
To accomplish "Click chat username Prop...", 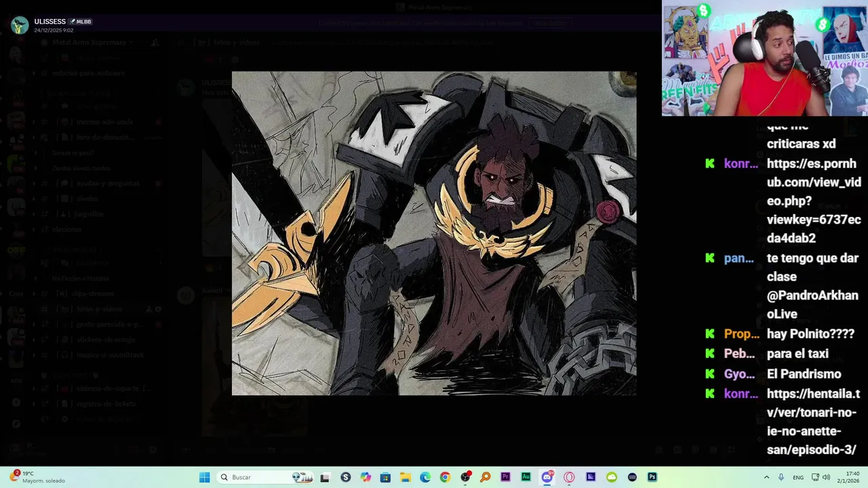I will 741,333.
